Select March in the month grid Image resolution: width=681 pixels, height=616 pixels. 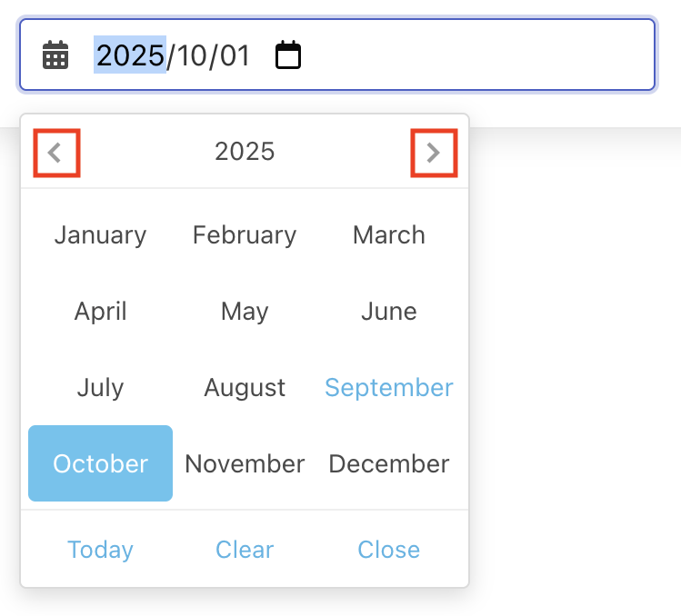pos(389,234)
